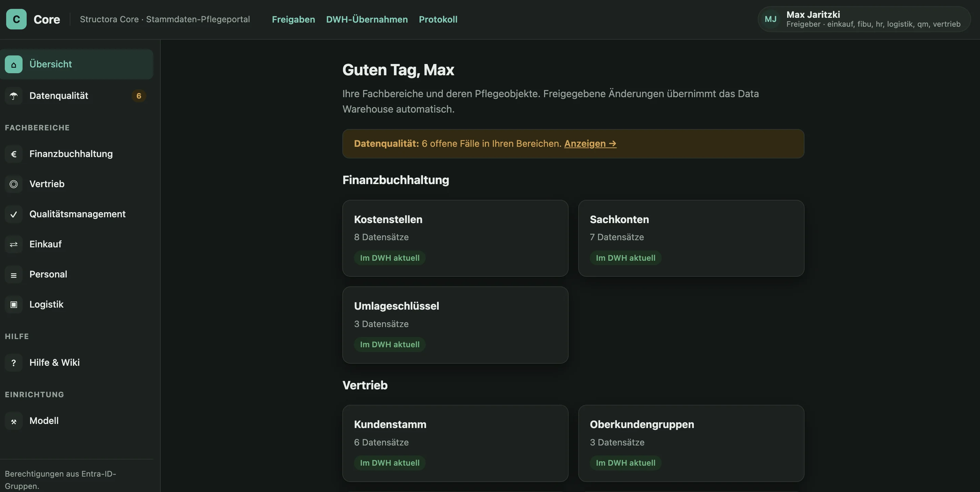Click 'Guten Tag, Max' heading
Screen dimensions: 980x492
click(x=398, y=70)
